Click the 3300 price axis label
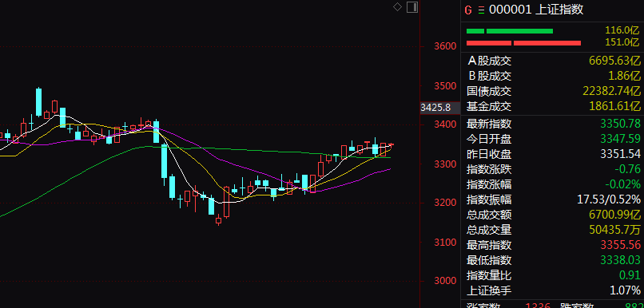The image size is (644, 308). (446, 164)
